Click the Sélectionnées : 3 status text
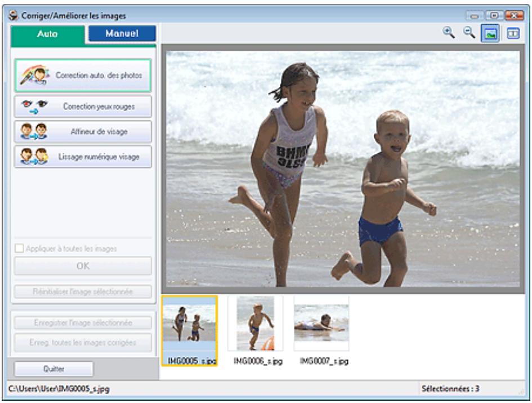Viewport: 532px width, 403px height. [450, 389]
